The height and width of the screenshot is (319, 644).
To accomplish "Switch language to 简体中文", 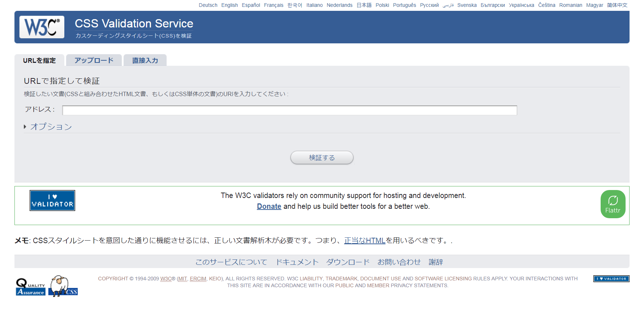I will (x=617, y=5).
